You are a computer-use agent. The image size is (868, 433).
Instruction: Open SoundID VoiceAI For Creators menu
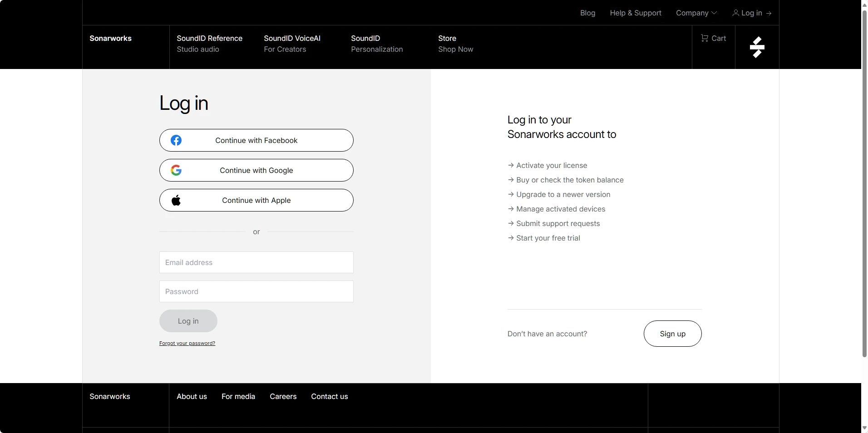click(x=292, y=44)
